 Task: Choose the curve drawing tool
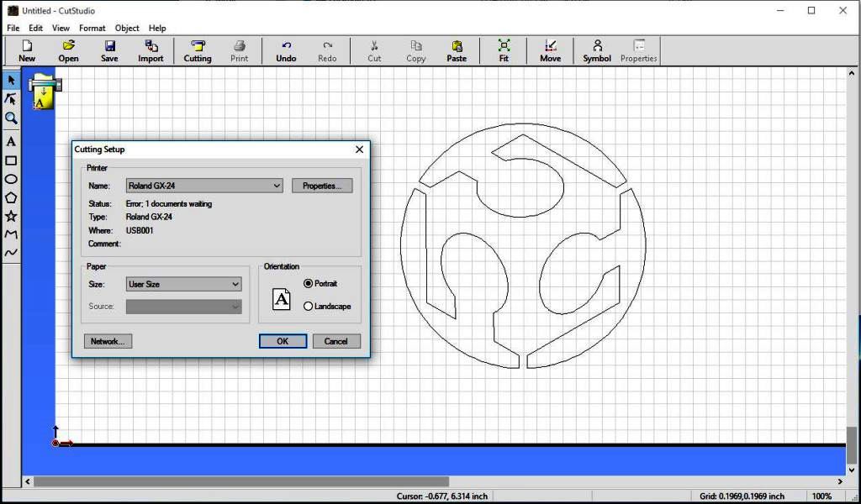click(x=11, y=253)
